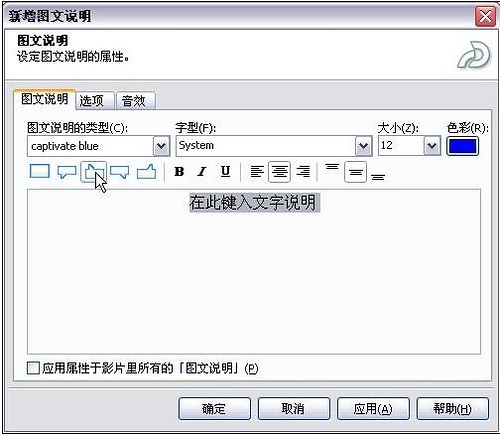Viewport: 500px width, 436px height.
Task: Align caption text to the right
Action: (x=303, y=172)
